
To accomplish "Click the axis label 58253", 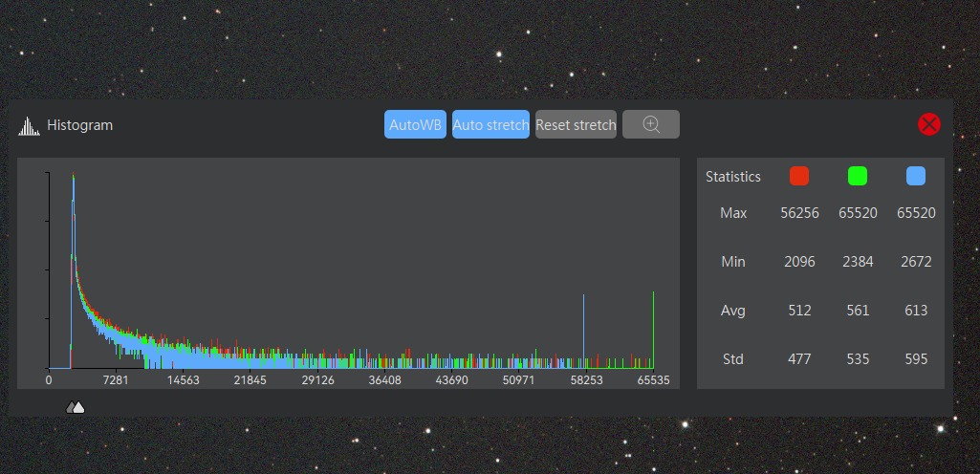I will [586, 379].
